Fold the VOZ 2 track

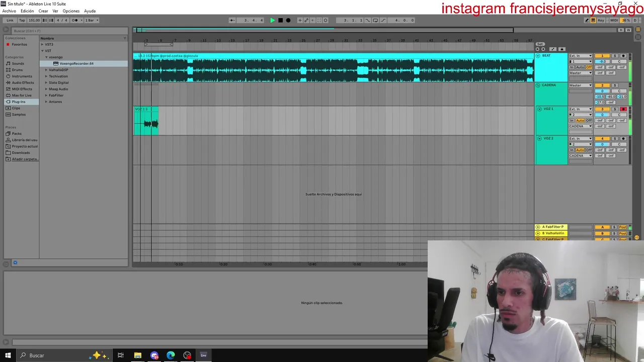tap(539, 139)
